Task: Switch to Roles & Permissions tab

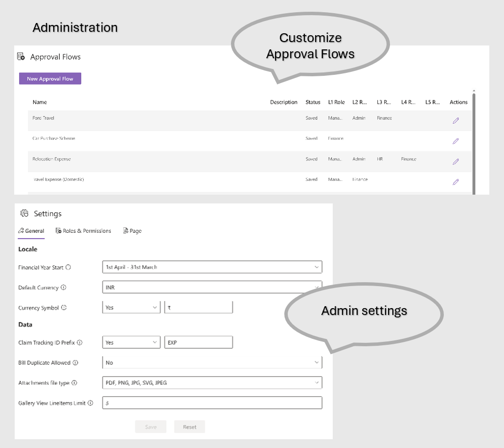Action: (83, 231)
